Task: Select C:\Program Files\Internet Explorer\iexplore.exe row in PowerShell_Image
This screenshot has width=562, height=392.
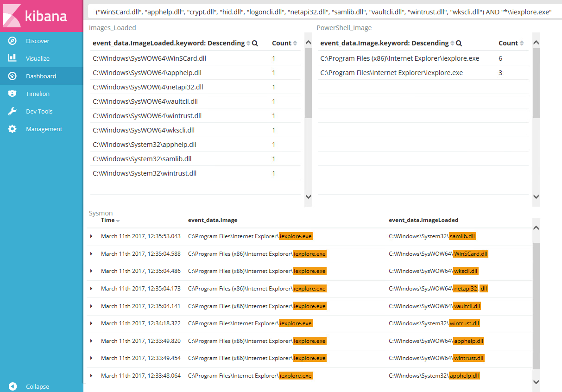Action: (x=423, y=73)
